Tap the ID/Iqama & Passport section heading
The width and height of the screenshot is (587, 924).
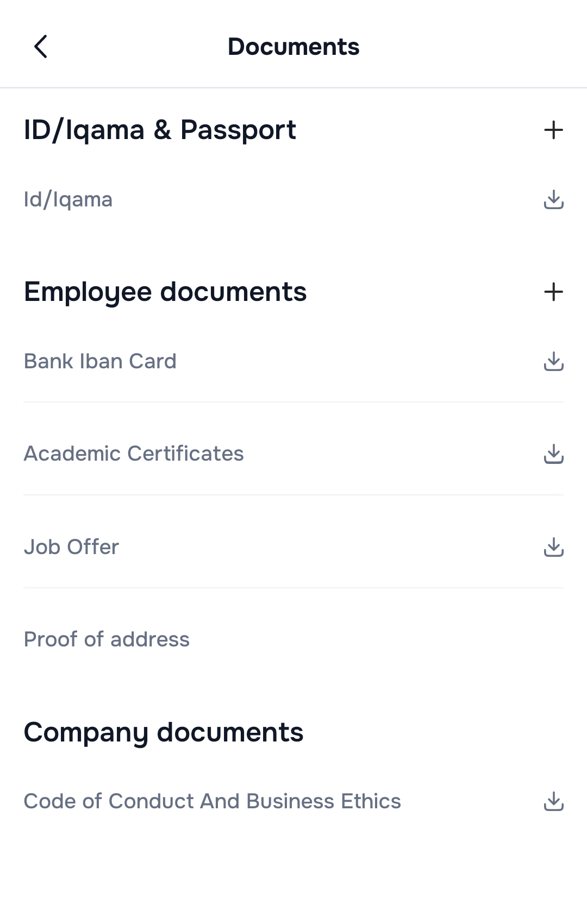pos(160,130)
